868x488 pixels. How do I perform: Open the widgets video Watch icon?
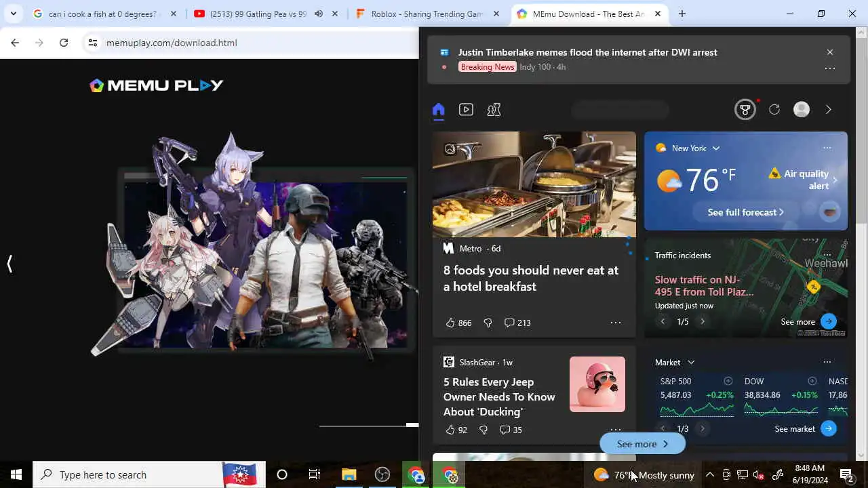[x=466, y=110]
